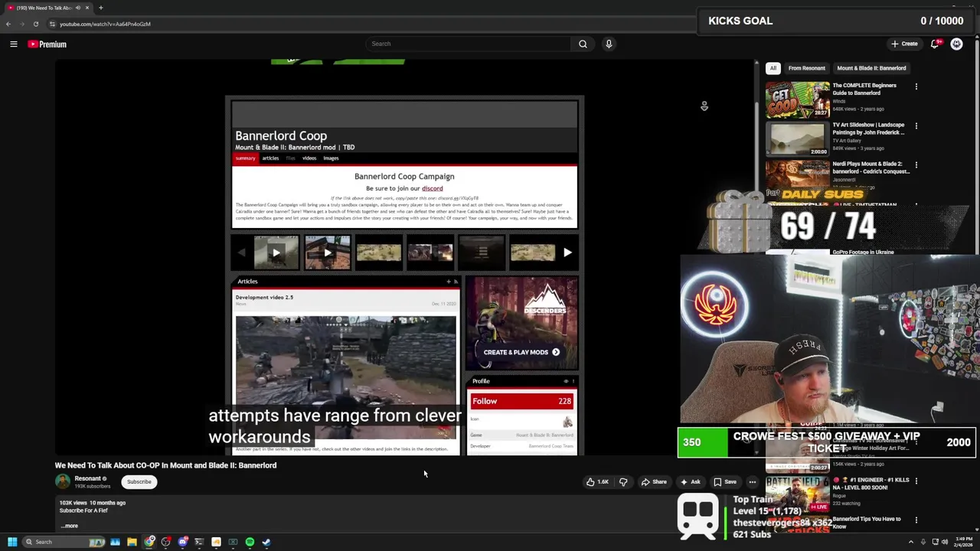Open the Resonant channel name link
The image size is (980, 551).
pyautogui.click(x=88, y=478)
